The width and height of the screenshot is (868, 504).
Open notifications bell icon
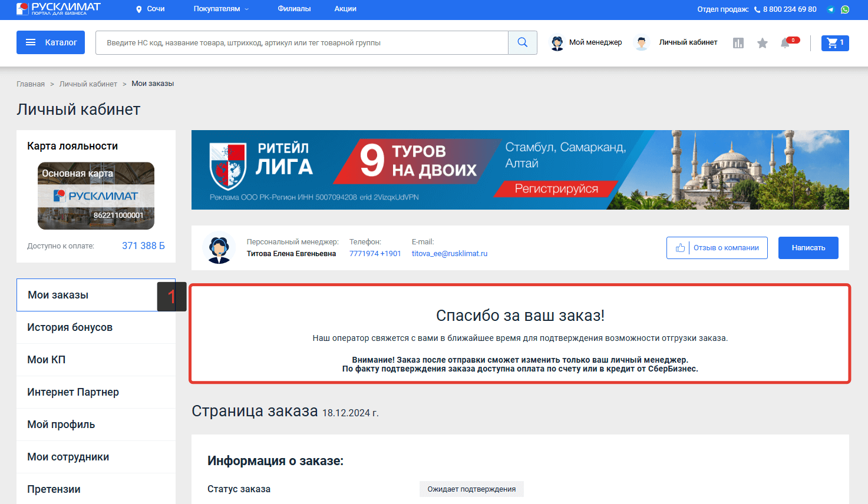[x=785, y=43]
